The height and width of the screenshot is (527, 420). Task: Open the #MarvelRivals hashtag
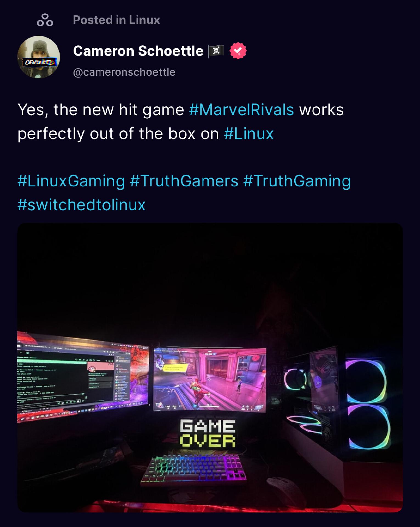tap(241, 110)
